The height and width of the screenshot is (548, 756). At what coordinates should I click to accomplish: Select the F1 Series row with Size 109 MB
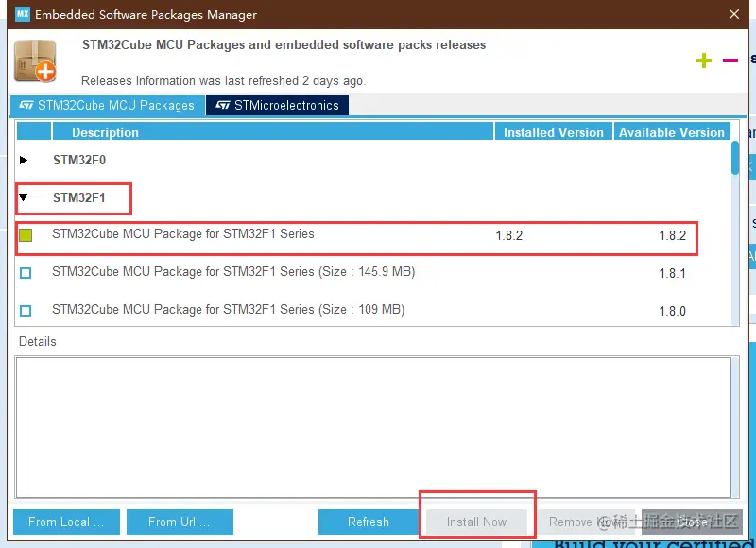(228, 309)
